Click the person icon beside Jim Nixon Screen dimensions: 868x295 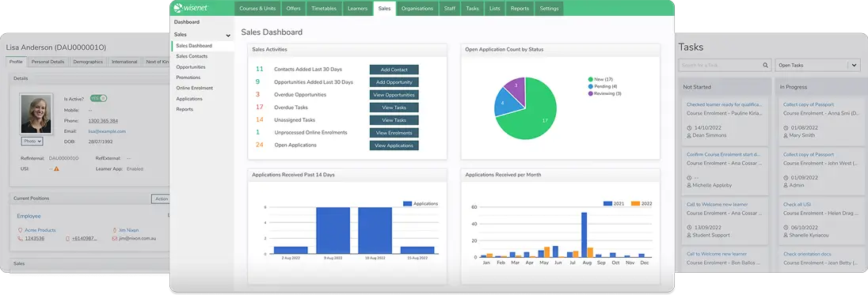click(115, 230)
